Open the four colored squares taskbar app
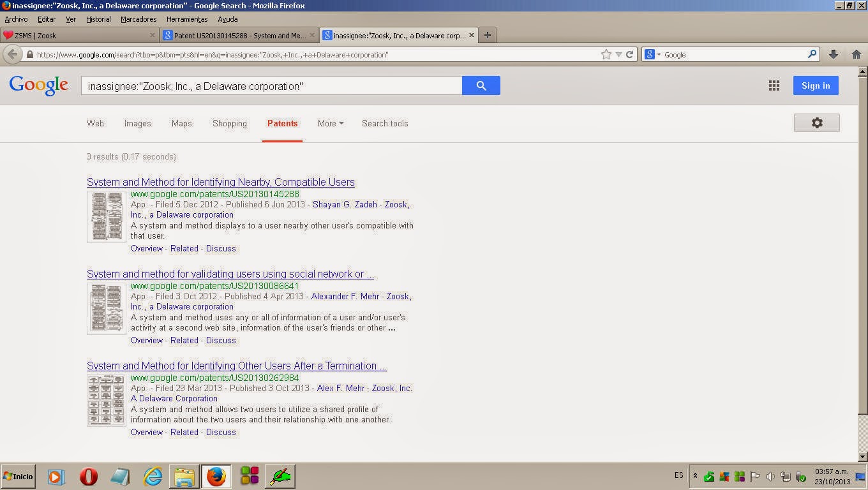868x490 pixels. point(250,477)
